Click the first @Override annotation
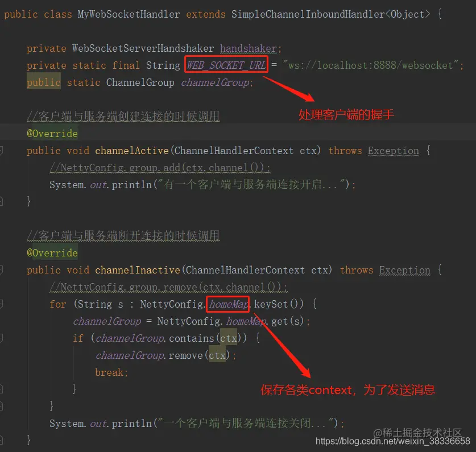This screenshot has width=476, height=452. tap(52, 134)
